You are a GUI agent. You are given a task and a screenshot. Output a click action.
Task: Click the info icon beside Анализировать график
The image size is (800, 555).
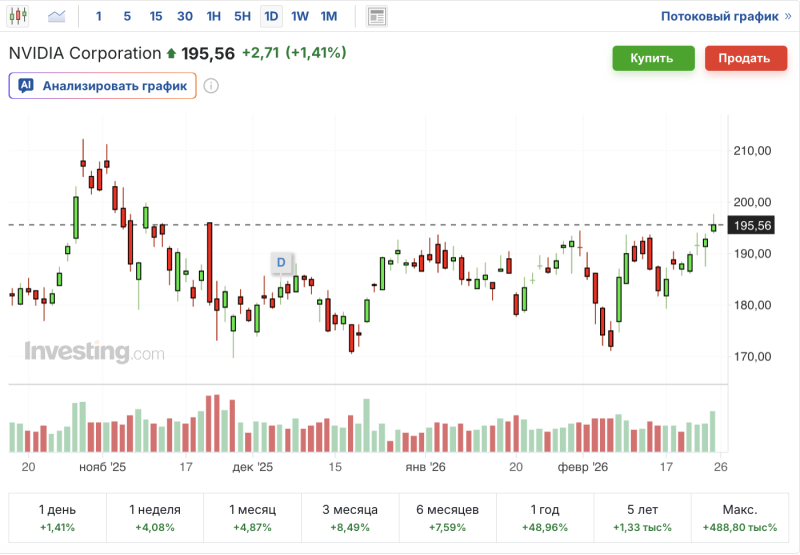(x=211, y=86)
